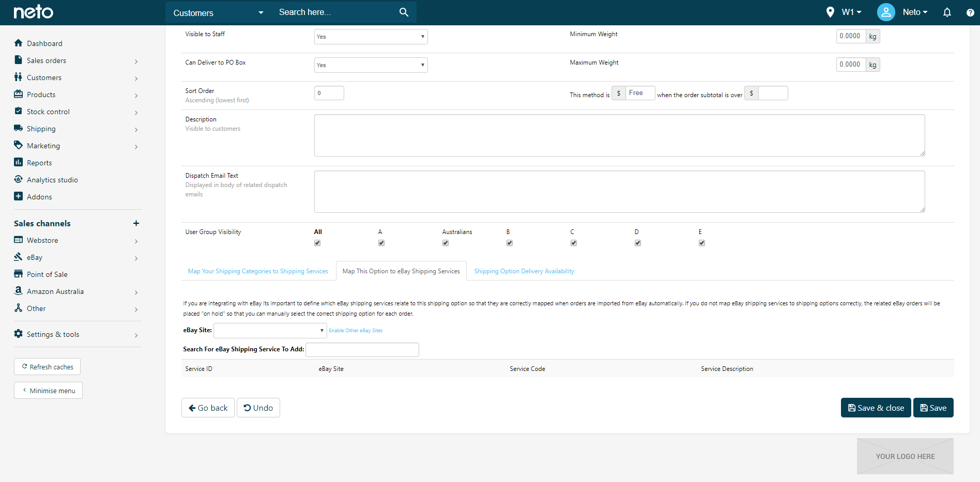Screen dimensions: 980x482
Task: Click the search magnifier icon
Action: point(404,12)
